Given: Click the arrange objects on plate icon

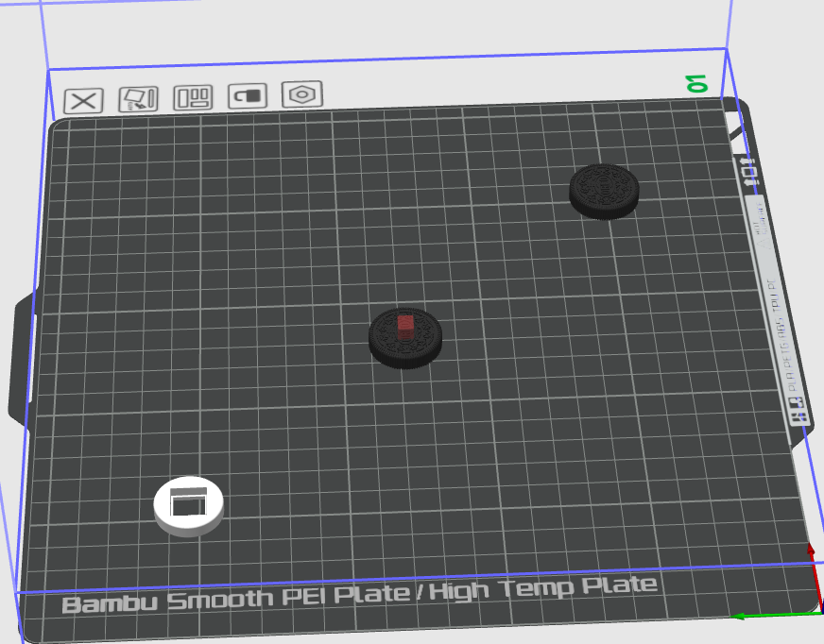Looking at the screenshot, I should (x=194, y=97).
